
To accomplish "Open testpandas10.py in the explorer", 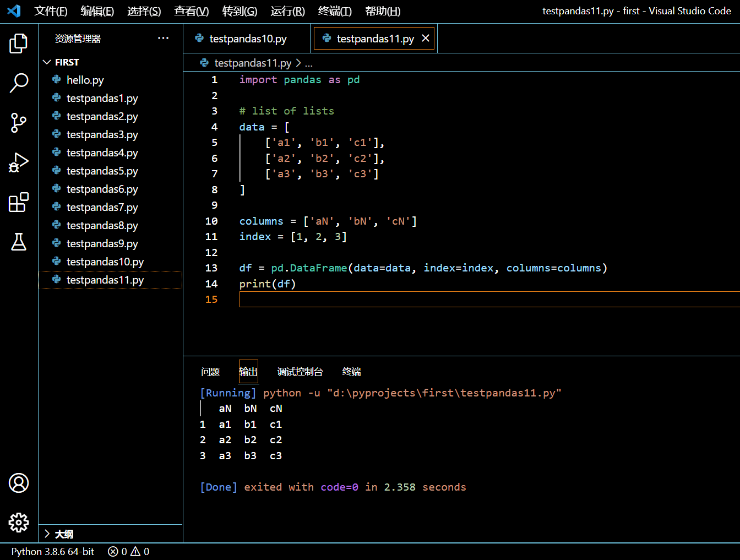I will pyautogui.click(x=110, y=262).
